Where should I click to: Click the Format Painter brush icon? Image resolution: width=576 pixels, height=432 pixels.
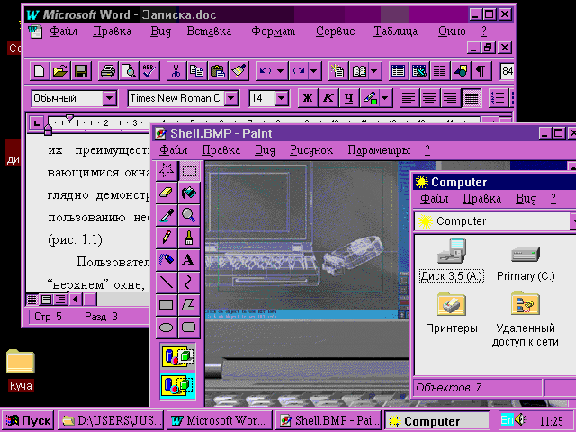click(239, 71)
